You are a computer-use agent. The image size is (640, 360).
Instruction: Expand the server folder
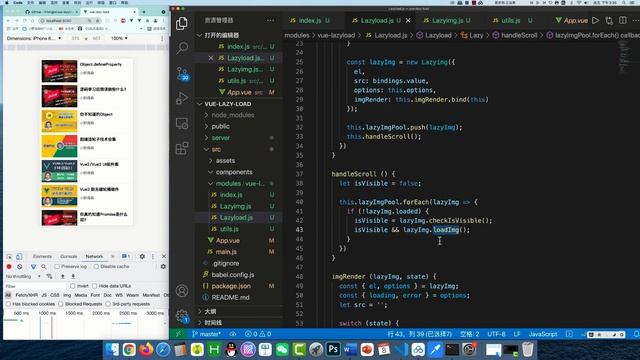coord(221,138)
